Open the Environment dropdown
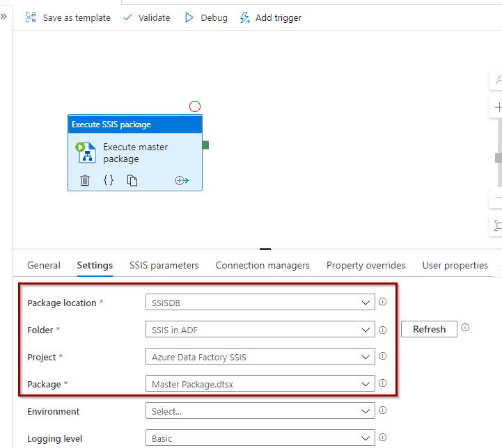 (260, 411)
